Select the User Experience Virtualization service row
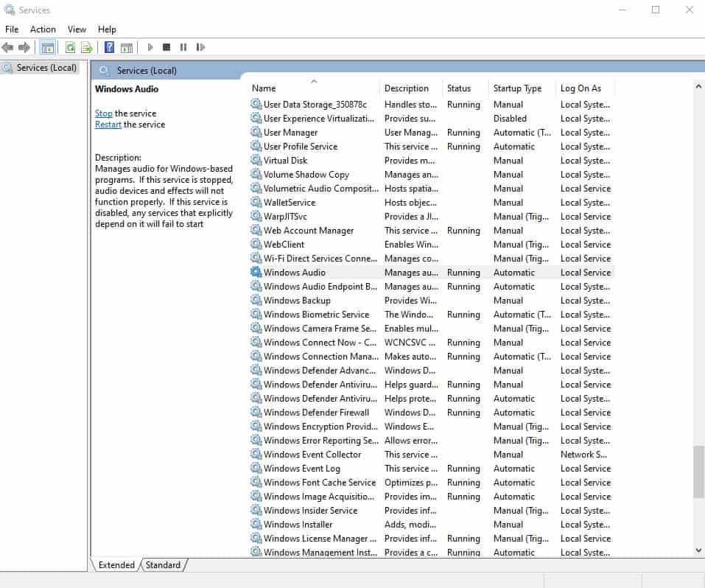The height and width of the screenshot is (588, 705). (x=432, y=119)
